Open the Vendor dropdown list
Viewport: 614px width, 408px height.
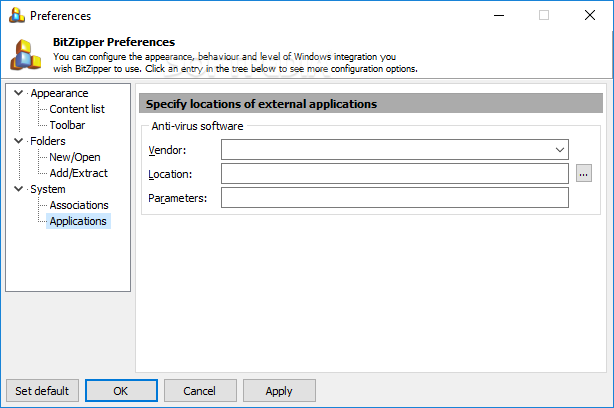(x=560, y=150)
